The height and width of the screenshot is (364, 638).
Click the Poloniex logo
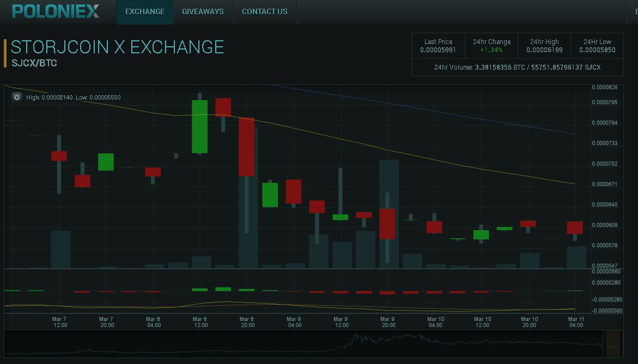pos(56,11)
